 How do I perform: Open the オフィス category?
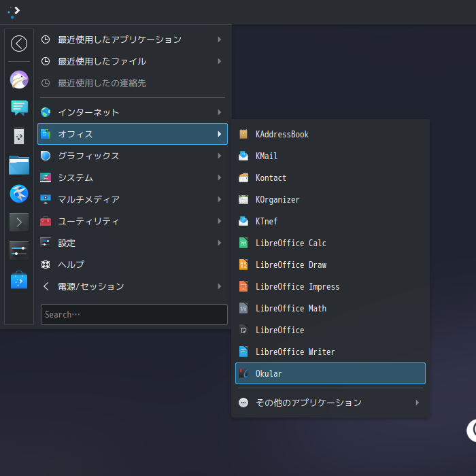(133, 134)
